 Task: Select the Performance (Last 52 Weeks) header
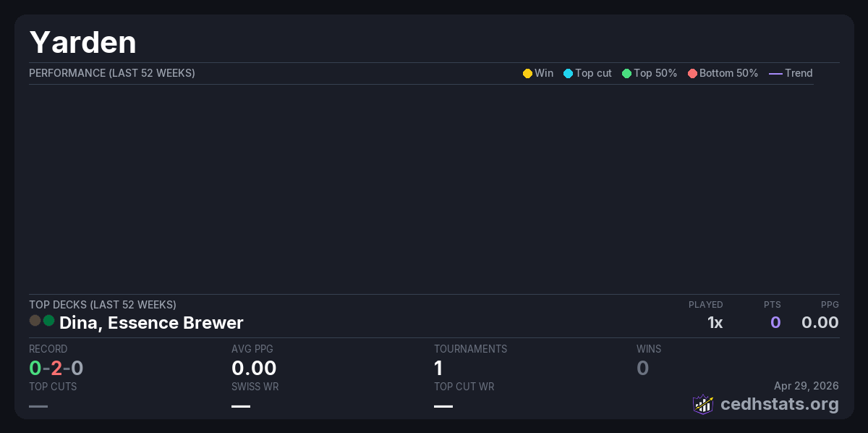point(111,73)
